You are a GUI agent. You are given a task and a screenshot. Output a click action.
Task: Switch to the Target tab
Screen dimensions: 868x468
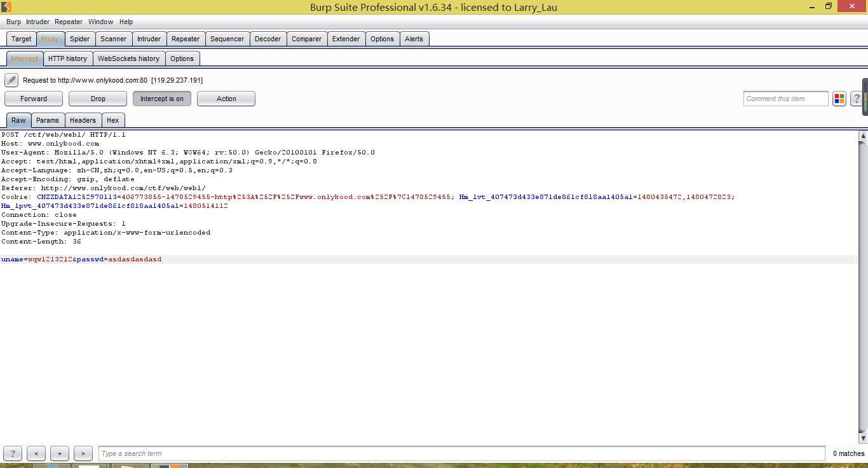tap(21, 39)
